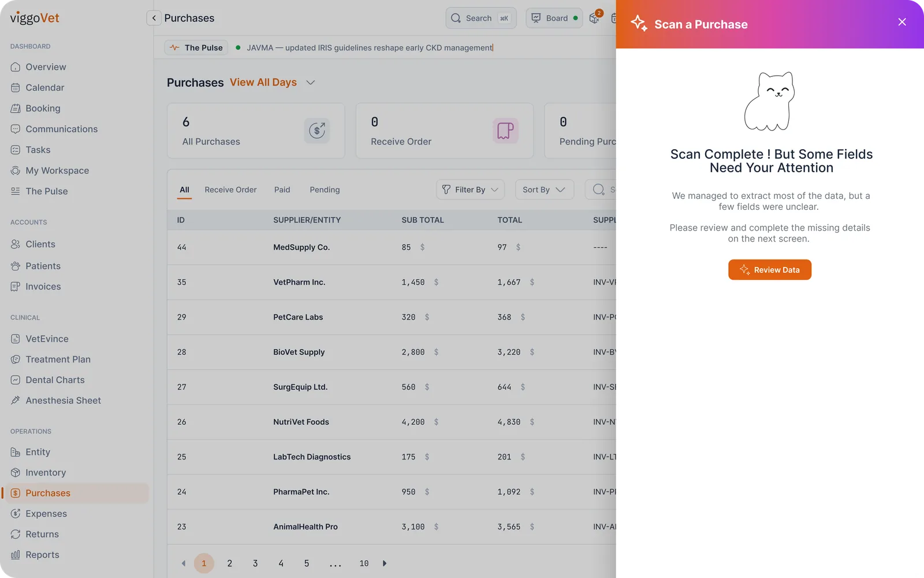Open My Workspace
The height and width of the screenshot is (578, 924).
[x=50, y=171]
